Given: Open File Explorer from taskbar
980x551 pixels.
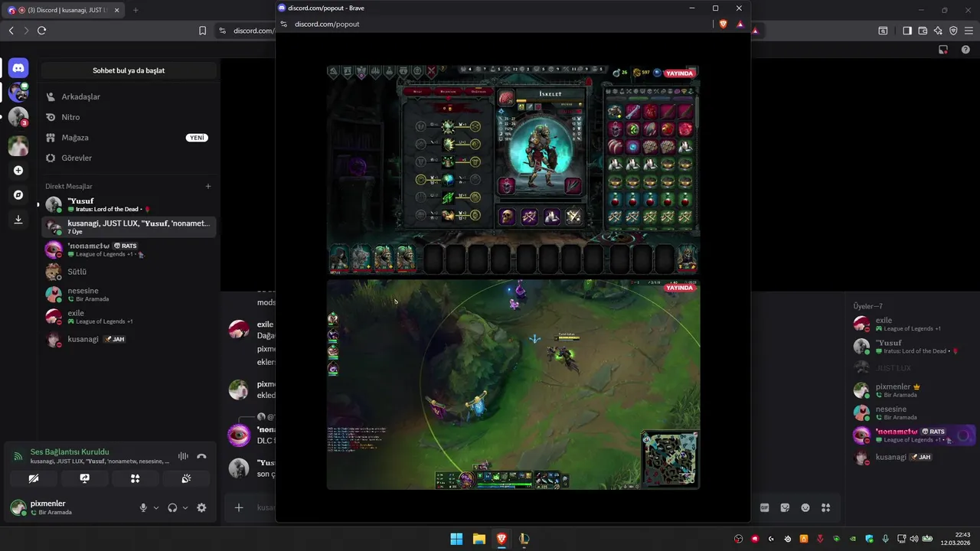Looking at the screenshot, I should (479, 539).
